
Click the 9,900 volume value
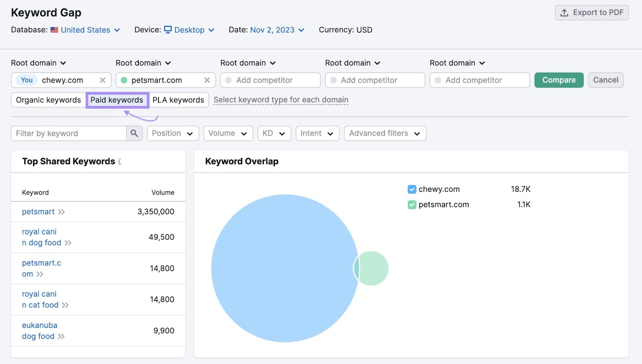[164, 331]
